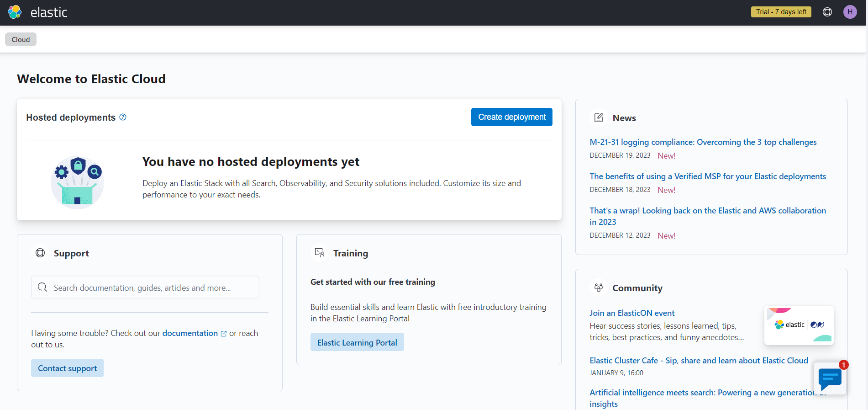The width and height of the screenshot is (868, 410).
Task: Open the Verified MSP benefits article
Action: click(707, 176)
